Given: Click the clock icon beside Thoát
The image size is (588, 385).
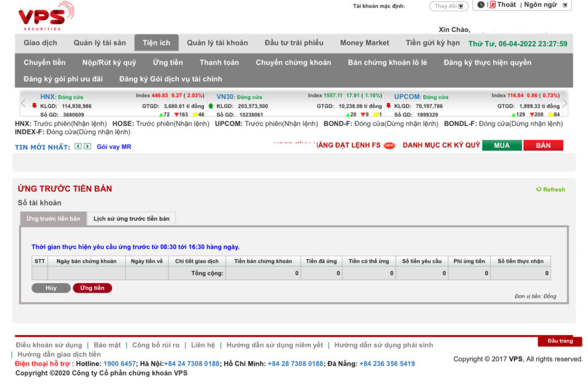Looking at the screenshot, I should click(x=481, y=5).
